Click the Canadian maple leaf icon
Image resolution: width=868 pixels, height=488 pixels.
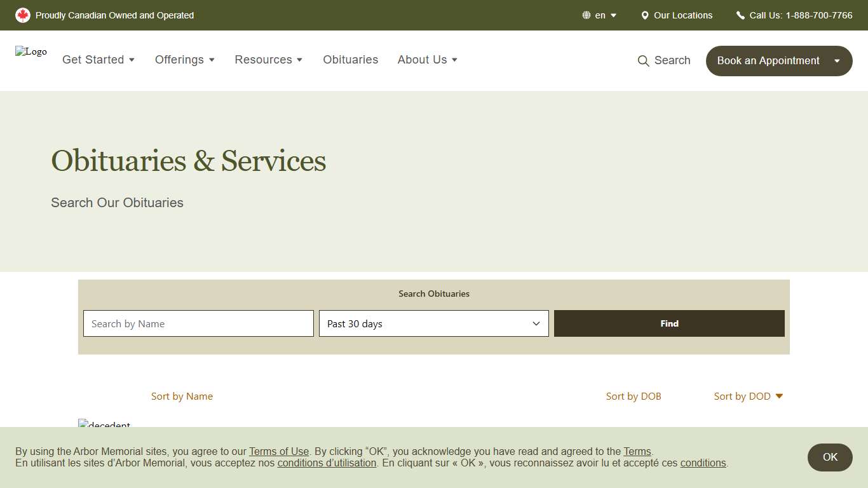tap(23, 15)
